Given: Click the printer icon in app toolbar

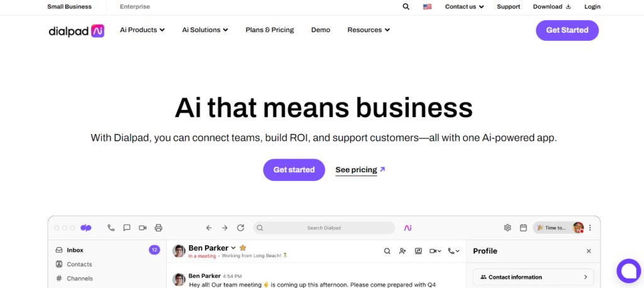Looking at the screenshot, I should pyautogui.click(x=158, y=228).
